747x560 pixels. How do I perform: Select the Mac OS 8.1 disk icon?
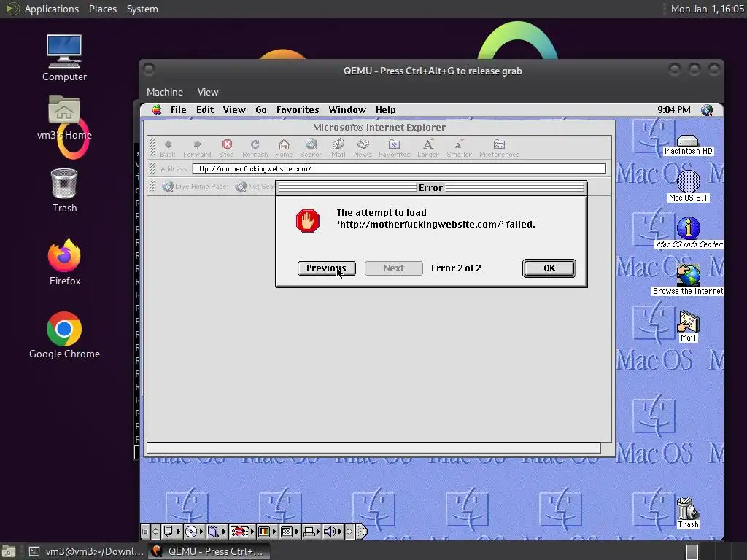tap(688, 186)
